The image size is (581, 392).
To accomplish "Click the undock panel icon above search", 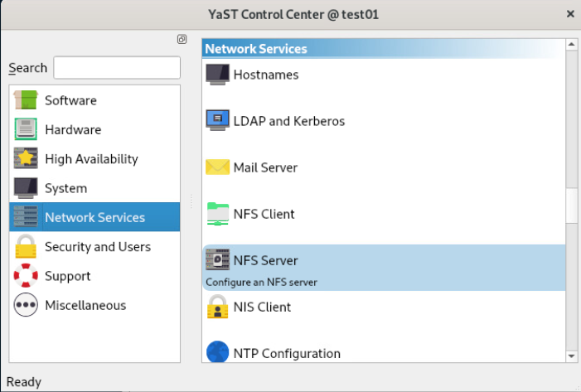I will [182, 39].
